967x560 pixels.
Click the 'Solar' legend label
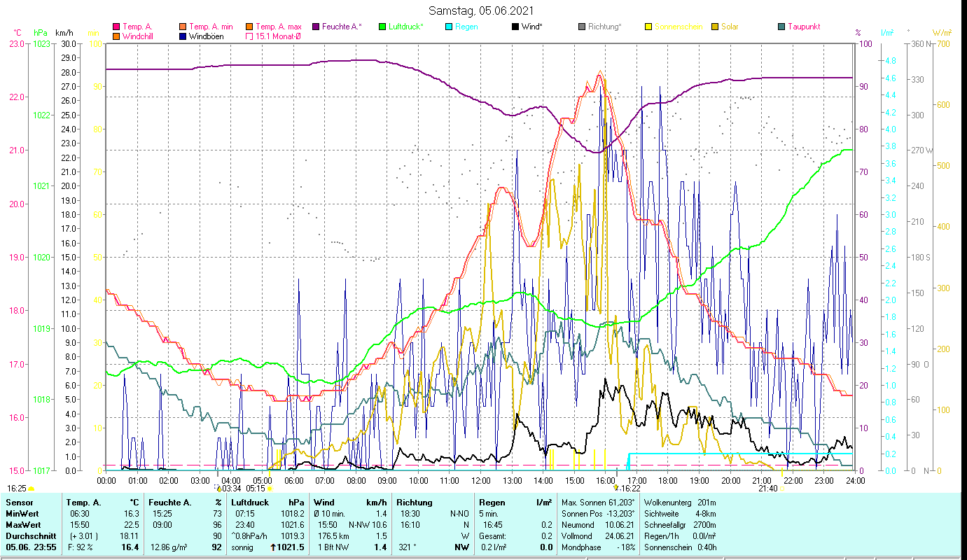730,27
